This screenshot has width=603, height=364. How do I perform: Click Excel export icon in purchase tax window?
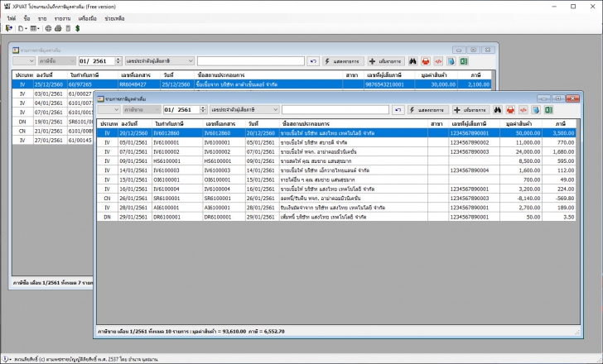pos(464,61)
